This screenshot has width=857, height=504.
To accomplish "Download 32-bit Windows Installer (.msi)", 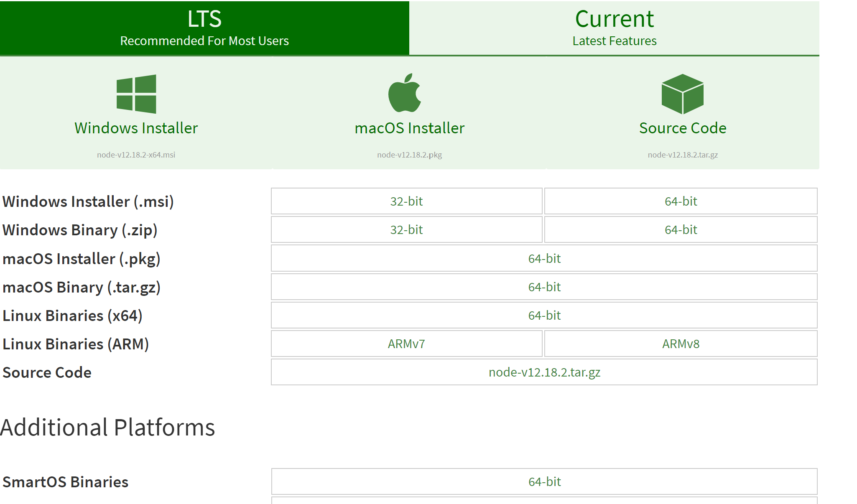I will click(x=406, y=201).
